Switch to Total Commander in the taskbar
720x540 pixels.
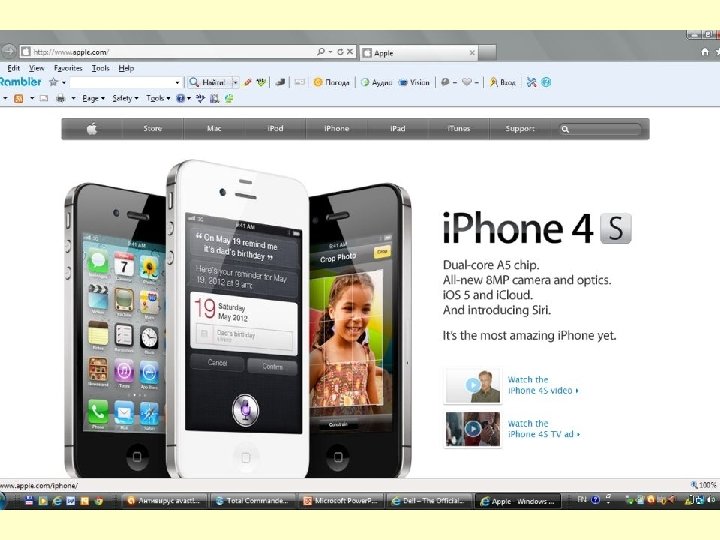[x=253, y=501]
